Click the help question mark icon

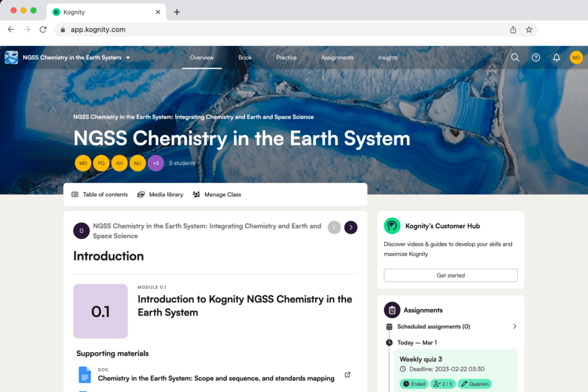(536, 57)
